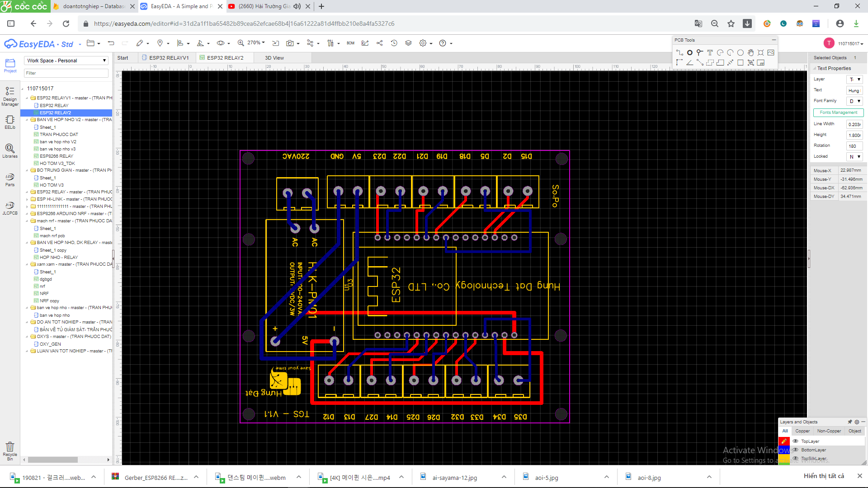Select the Non-Copper tab in Layers panel
Screen dimensions: 868x488
coord(829,431)
